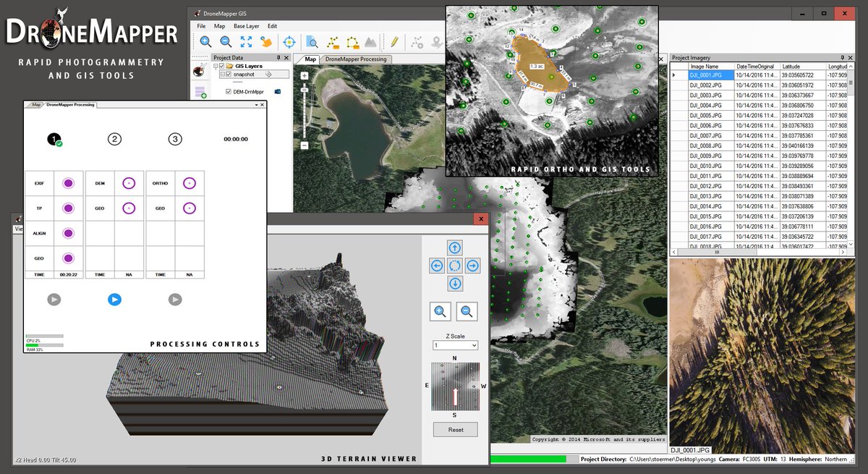Image resolution: width=868 pixels, height=474 pixels.
Task: Select the Zoom In tool on the GIS toolbar
Action: click(205, 41)
